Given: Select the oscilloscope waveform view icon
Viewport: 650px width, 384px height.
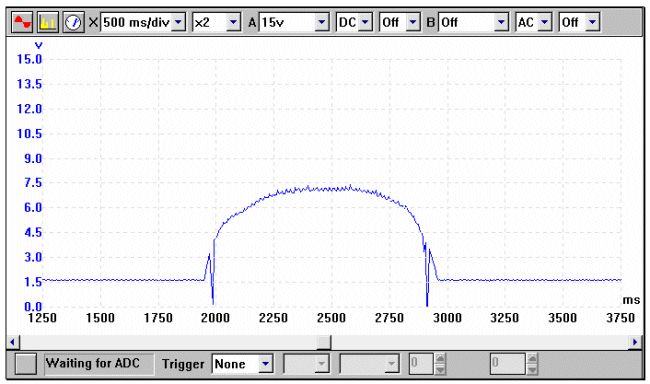Looking at the screenshot, I should [x=22, y=22].
